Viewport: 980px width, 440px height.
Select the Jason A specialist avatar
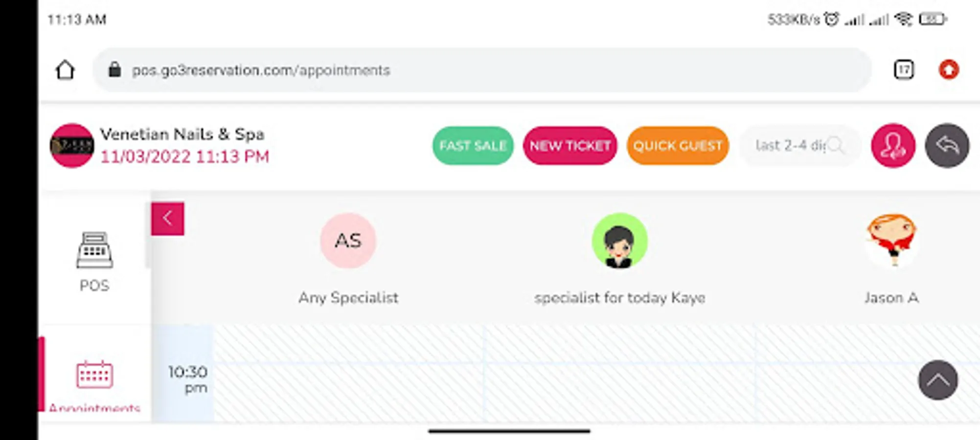(x=891, y=241)
